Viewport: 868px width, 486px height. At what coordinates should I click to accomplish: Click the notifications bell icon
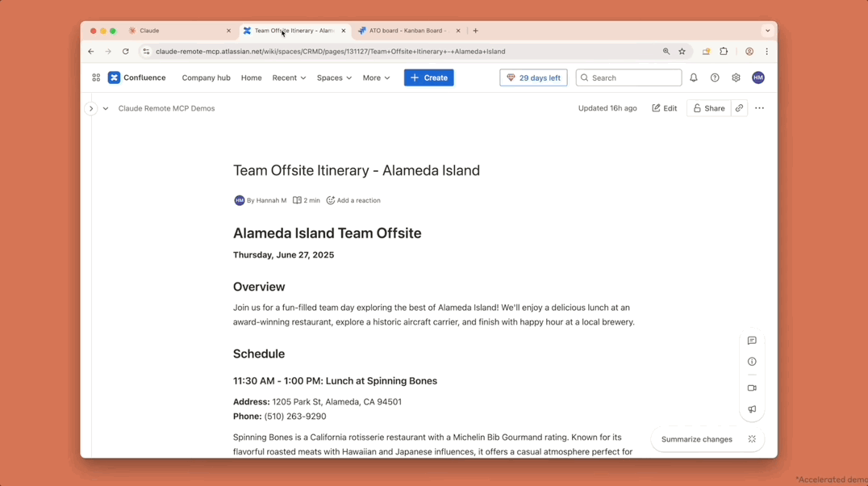(x=693, y=78)
